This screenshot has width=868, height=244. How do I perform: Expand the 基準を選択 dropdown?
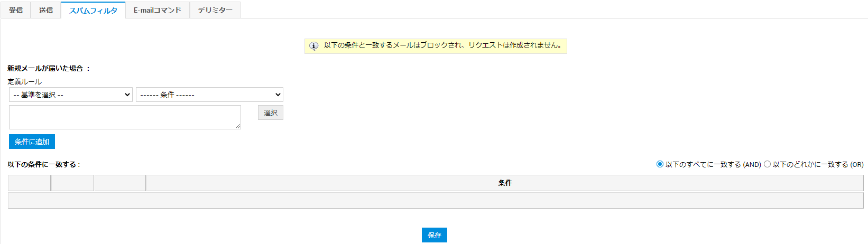point(71,95)
